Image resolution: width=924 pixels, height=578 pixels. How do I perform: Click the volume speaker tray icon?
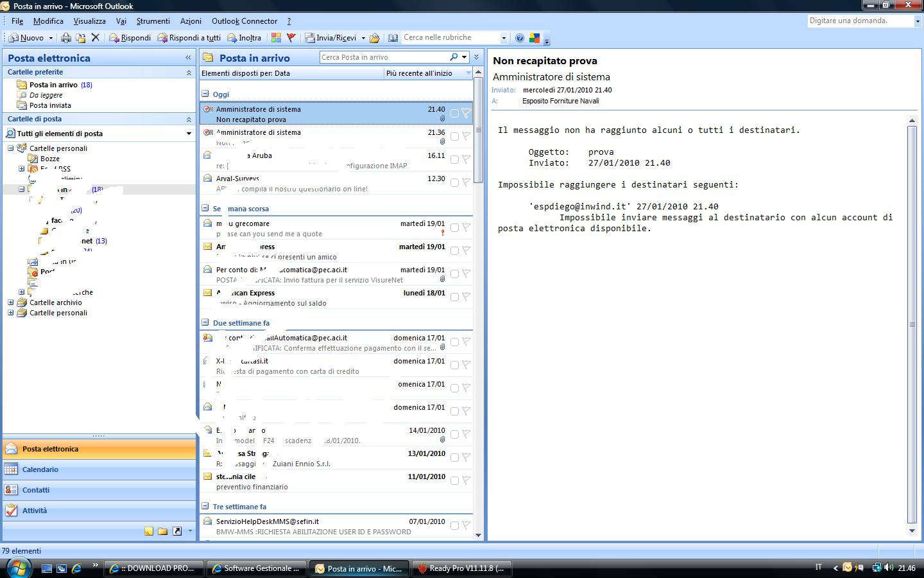889,568
